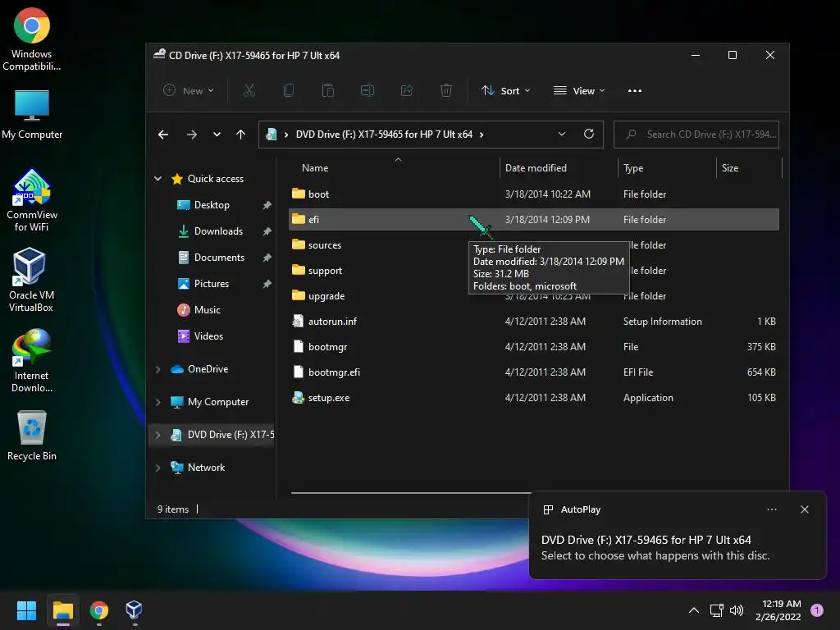
Task: Select the bootmgr file
Action: (533, 347)
